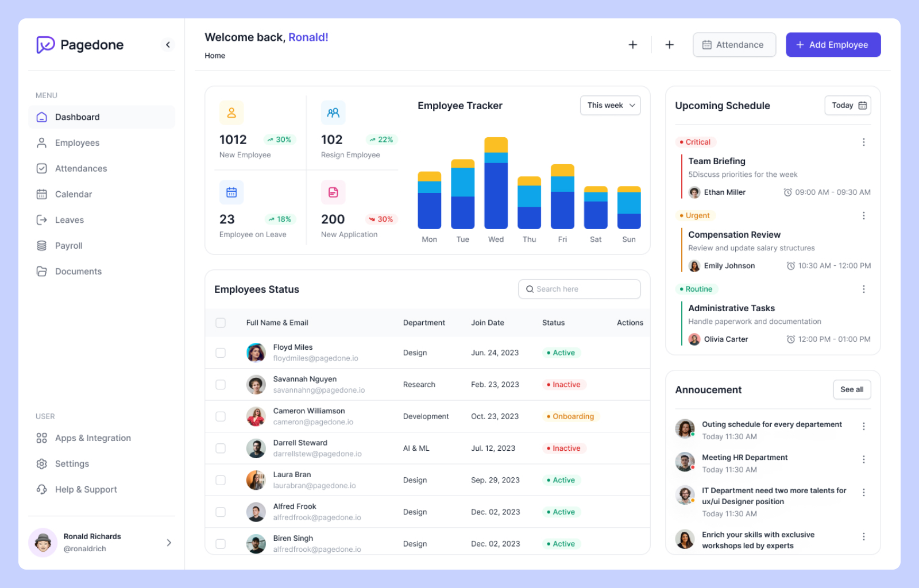Check the Cameron Williamson row checkbox
Image resolution: width=919 pixels, height=588 pixels.
tap(221, 416)
